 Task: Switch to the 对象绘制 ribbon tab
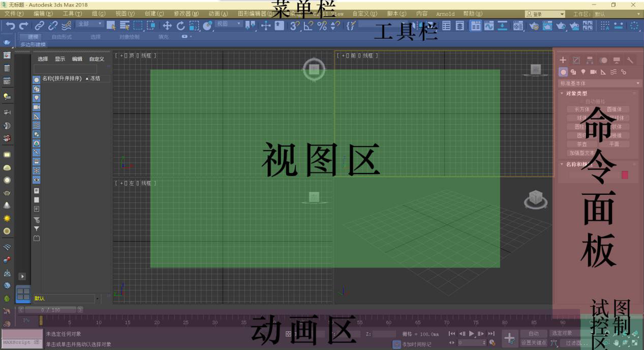click(x=129, y=37)
